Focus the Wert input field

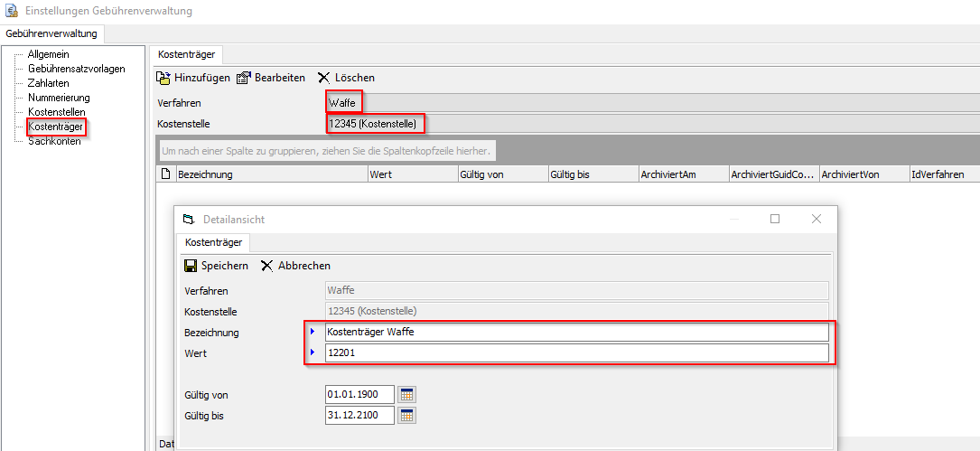tap(575, 353)
